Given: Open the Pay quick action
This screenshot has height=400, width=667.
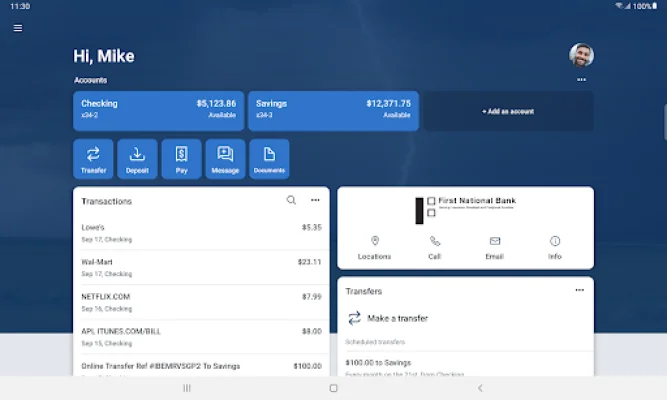Looking at the screenshot, I should (x=181, y=159).
